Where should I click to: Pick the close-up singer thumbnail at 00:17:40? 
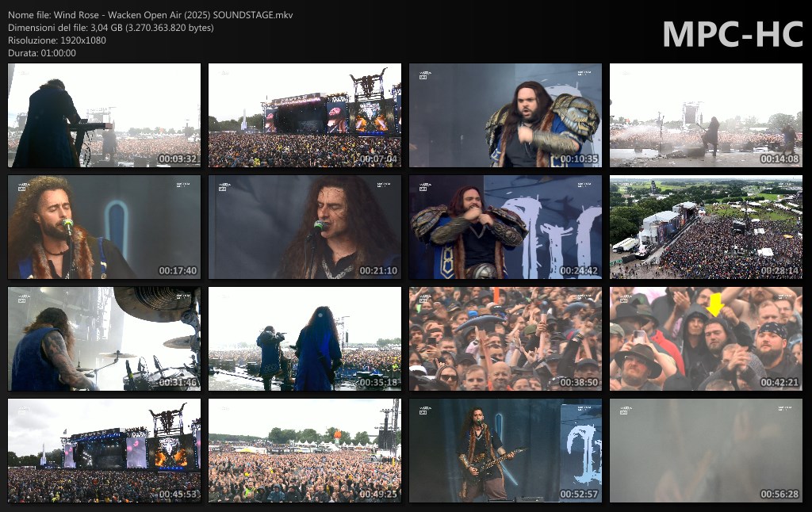[104, 227]
